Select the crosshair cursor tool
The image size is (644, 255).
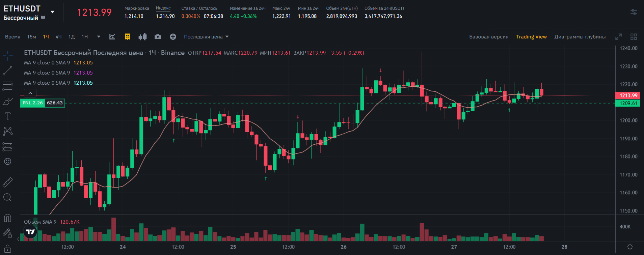pos(7,56)
